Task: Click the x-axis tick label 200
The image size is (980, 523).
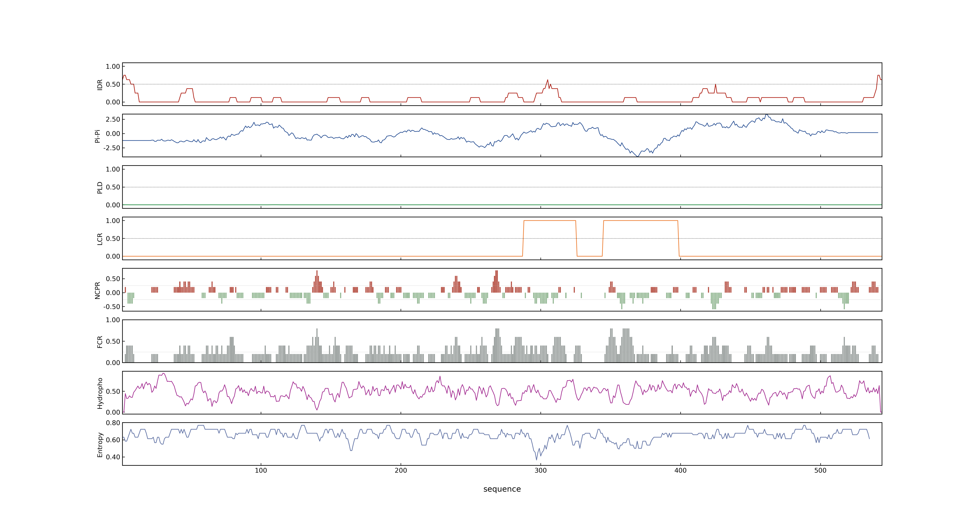Action: coord(401,470)
